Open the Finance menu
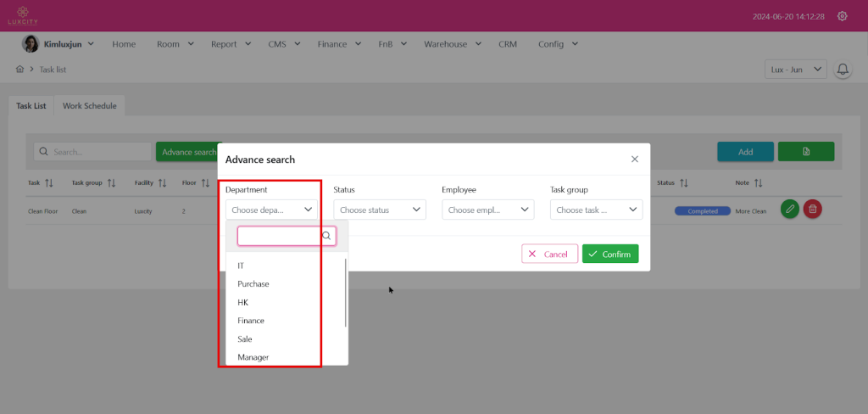 tap(341, 44)
